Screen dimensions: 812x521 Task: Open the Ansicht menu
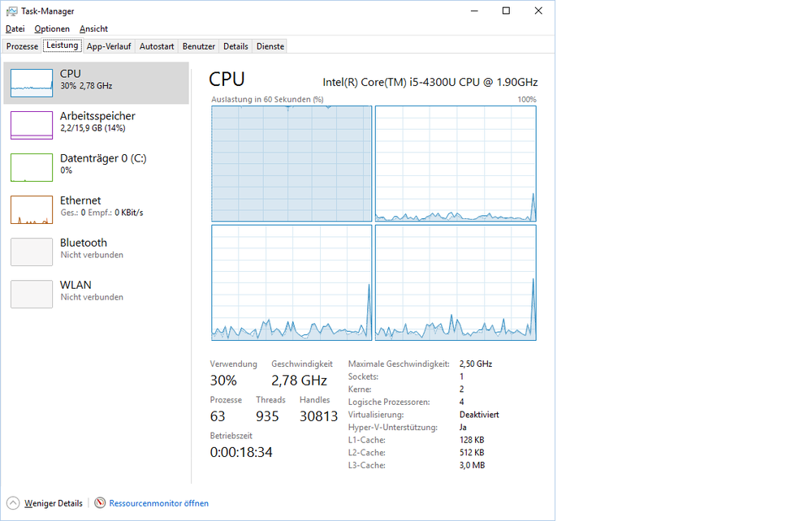(93, 29)
